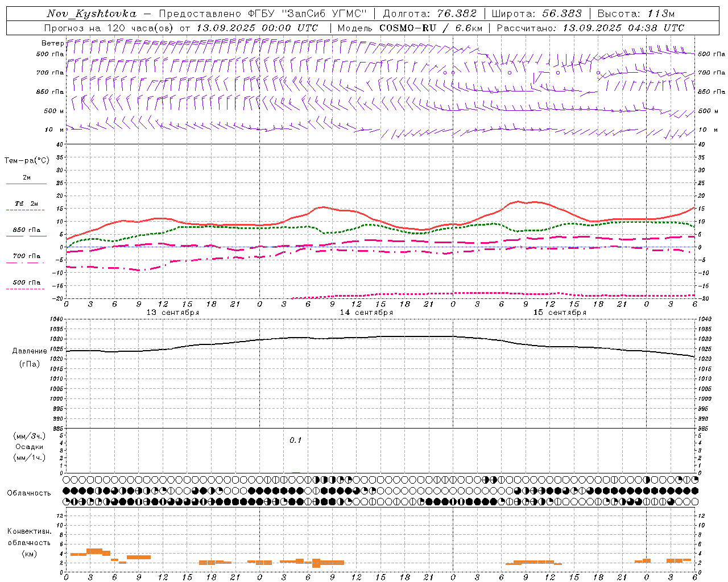Click the 700 гПа temperature legend entry

pos(27,256)
